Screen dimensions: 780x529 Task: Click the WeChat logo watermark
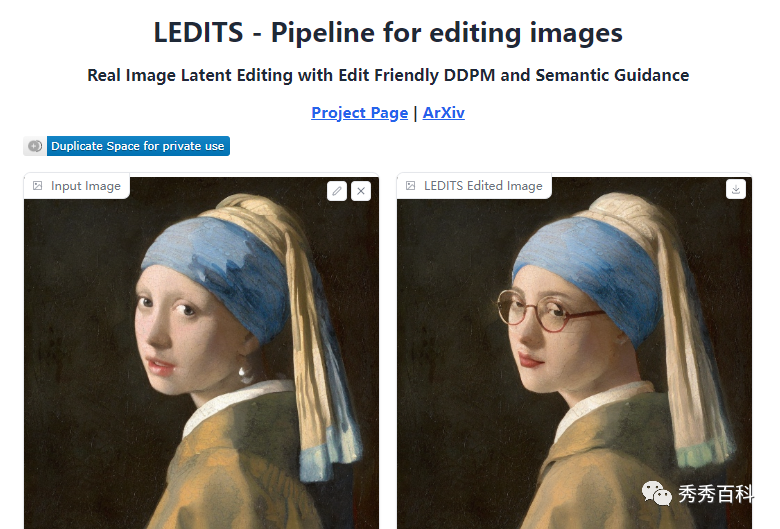pos(657,494)
